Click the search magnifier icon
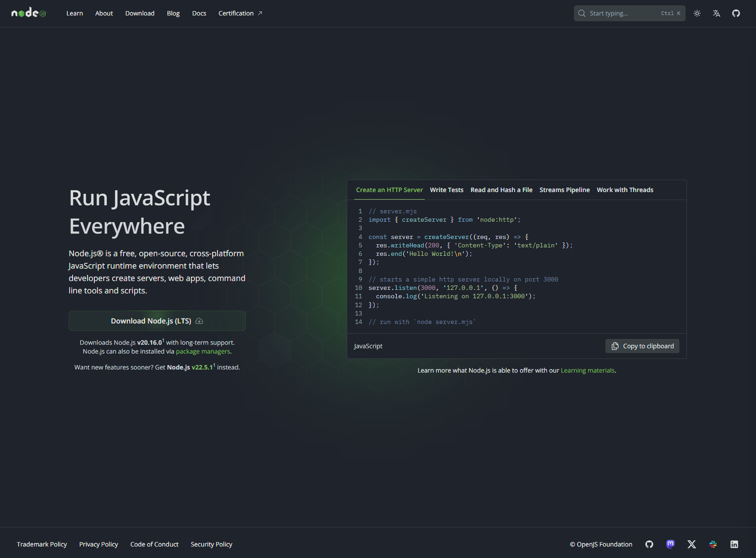 [x=582, y=13]
